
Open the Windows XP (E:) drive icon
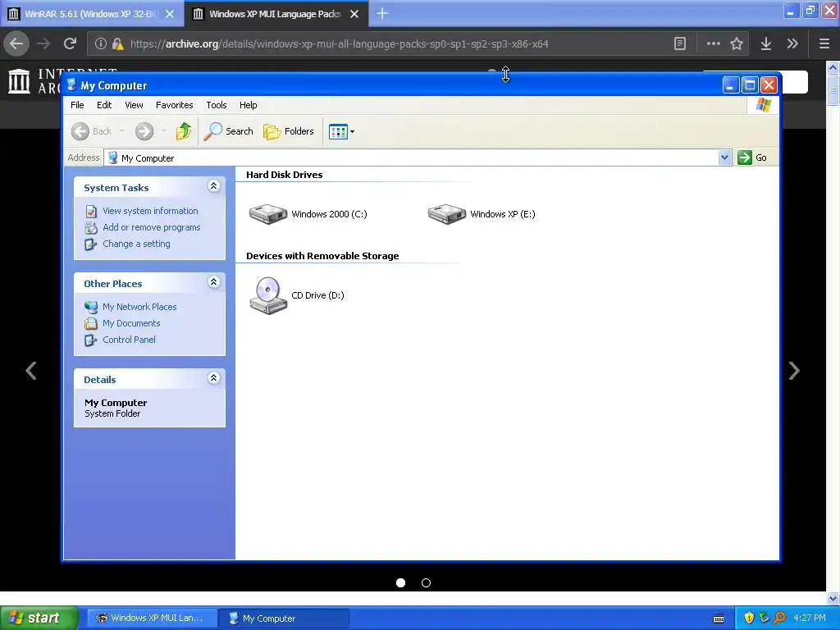point(447,214)
